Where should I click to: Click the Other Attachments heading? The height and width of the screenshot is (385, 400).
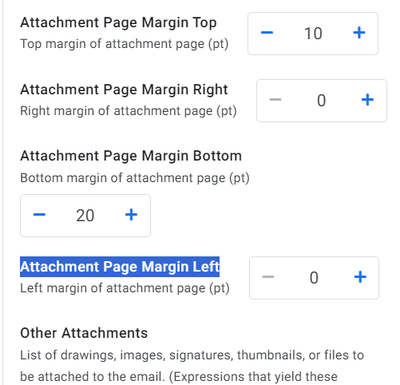(x=84, y=333)
